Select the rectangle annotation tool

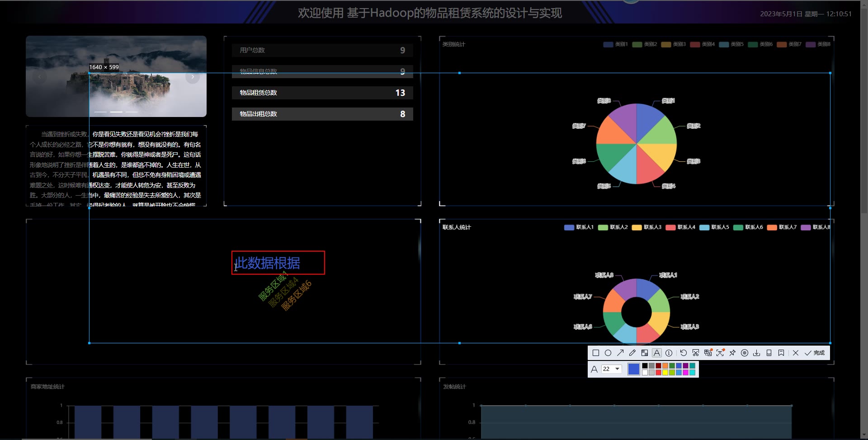pos(596,353)
